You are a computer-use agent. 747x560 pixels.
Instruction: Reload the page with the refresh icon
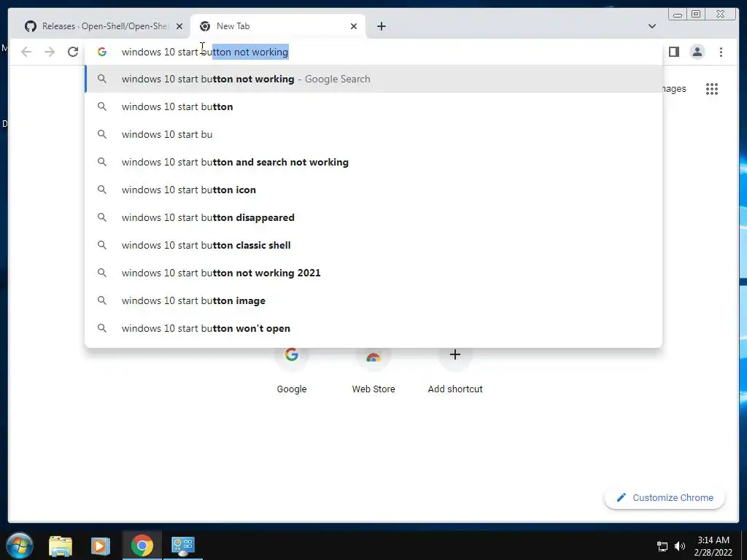coord(73,52)
